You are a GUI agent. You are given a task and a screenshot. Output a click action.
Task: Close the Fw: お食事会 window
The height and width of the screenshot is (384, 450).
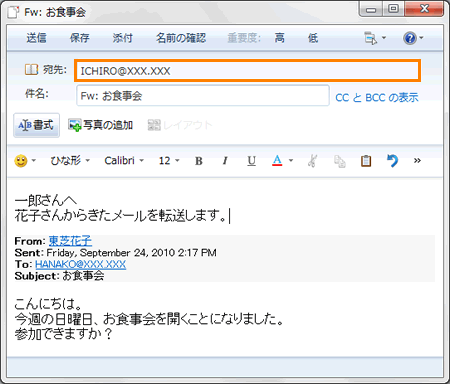pyautogui.click(x=424, y=9)
